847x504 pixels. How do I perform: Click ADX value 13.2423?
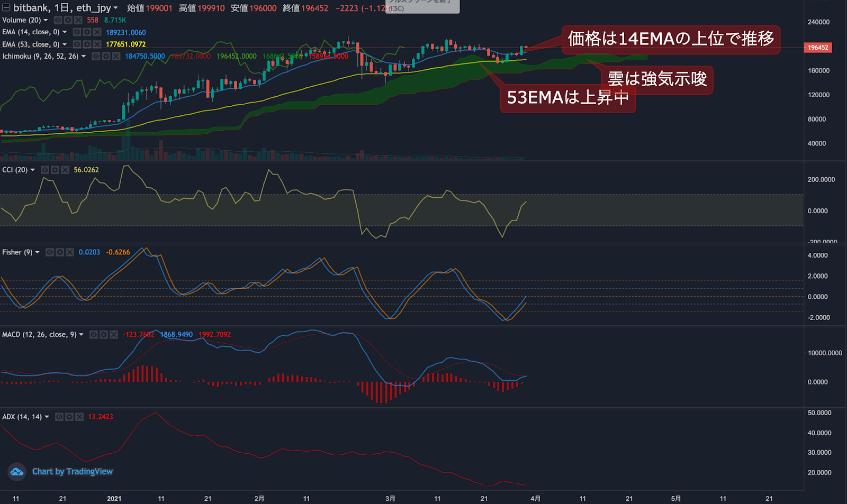point(101,417)
